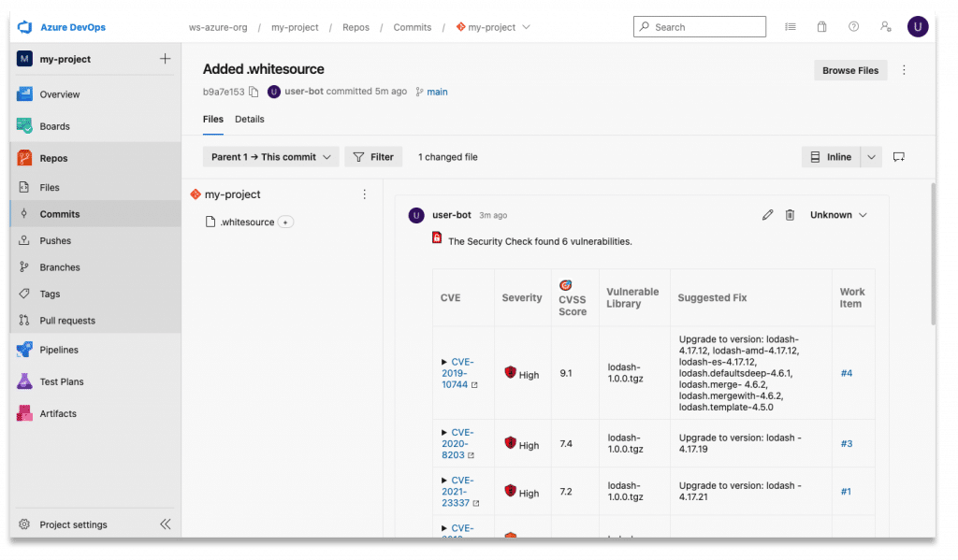Select the .whitesource file in tree
958x560 pixels.
click(246, 223)
